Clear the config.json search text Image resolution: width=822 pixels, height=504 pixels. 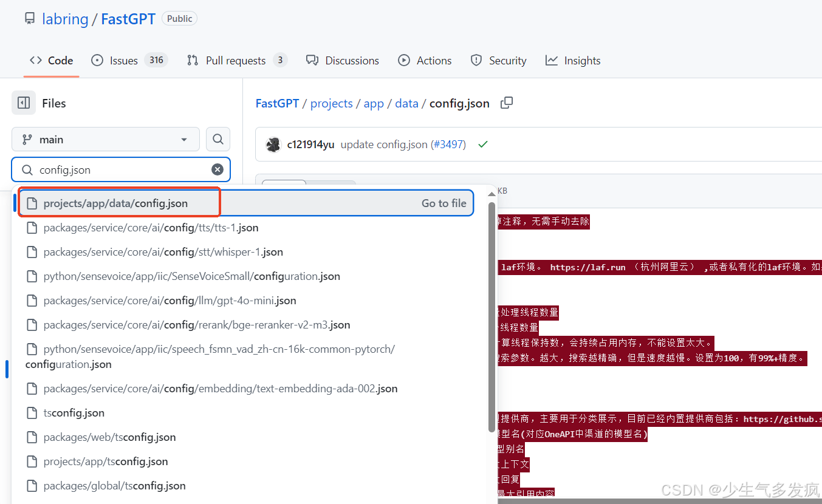click(x=217, y=170)
